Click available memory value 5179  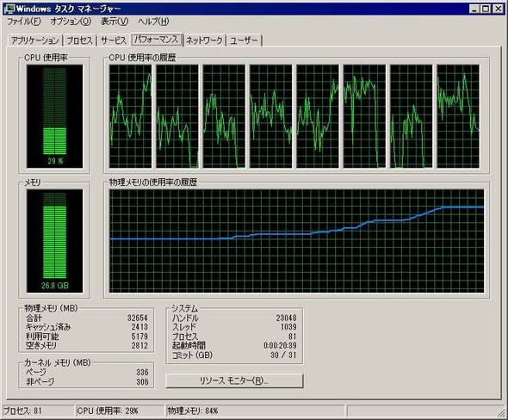tap(139, 337)
